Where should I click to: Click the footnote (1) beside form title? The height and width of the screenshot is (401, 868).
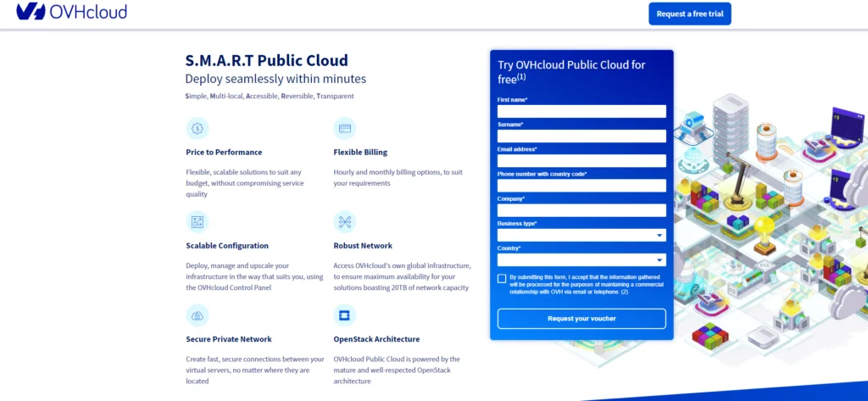pyautogui.click(x=521, y=77)
